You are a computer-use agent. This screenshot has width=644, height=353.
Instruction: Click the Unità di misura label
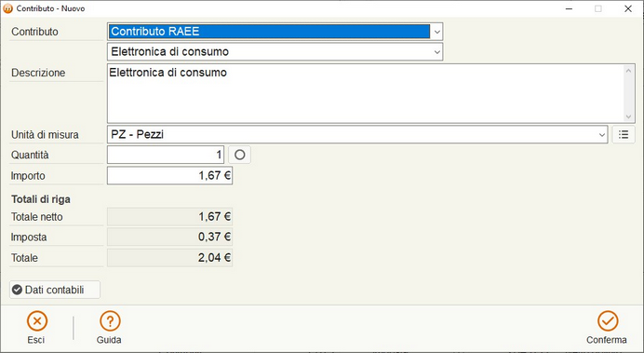click(45, 135)
